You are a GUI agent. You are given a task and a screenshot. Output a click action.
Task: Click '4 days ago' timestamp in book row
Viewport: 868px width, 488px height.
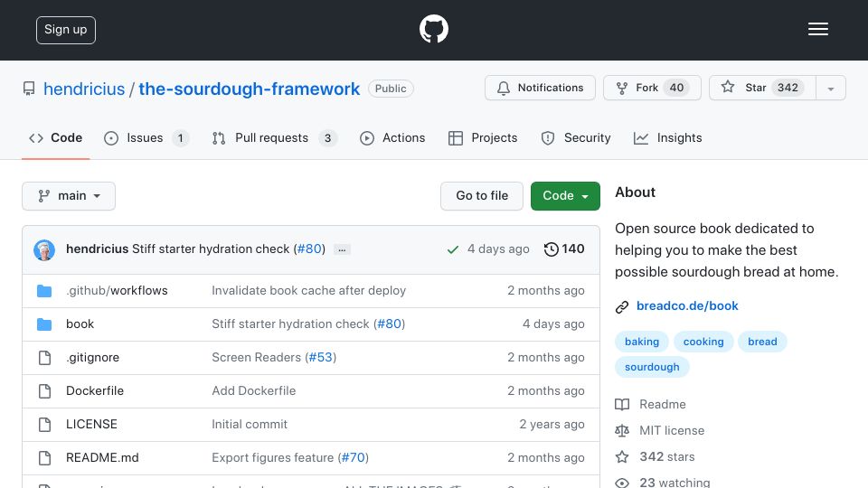click(x=553, y=324)
